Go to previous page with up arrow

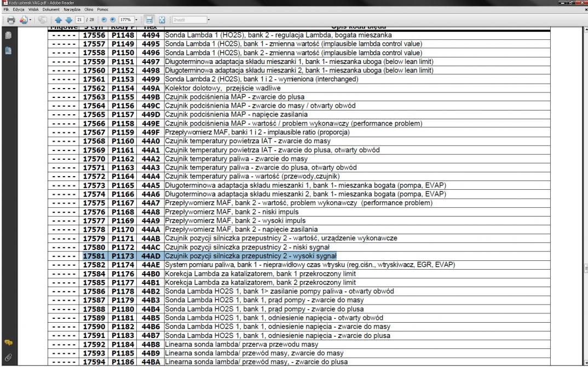pos(58,20)
